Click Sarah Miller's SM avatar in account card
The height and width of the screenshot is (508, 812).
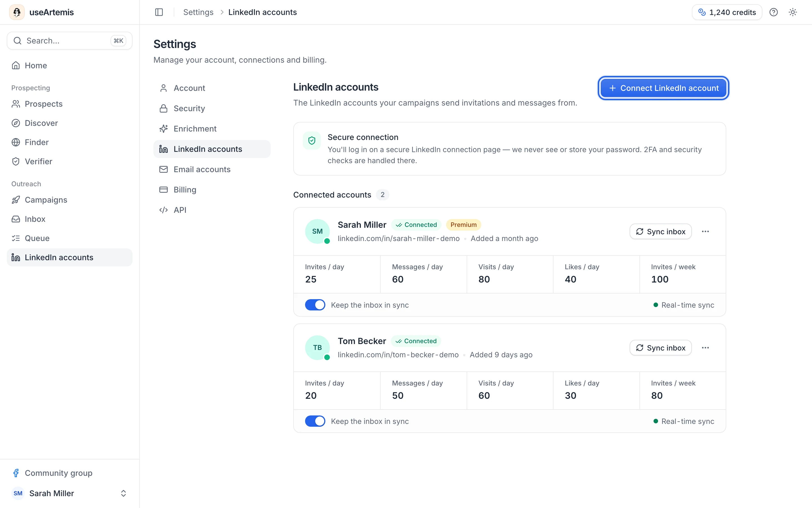click(x=317, y=231)
